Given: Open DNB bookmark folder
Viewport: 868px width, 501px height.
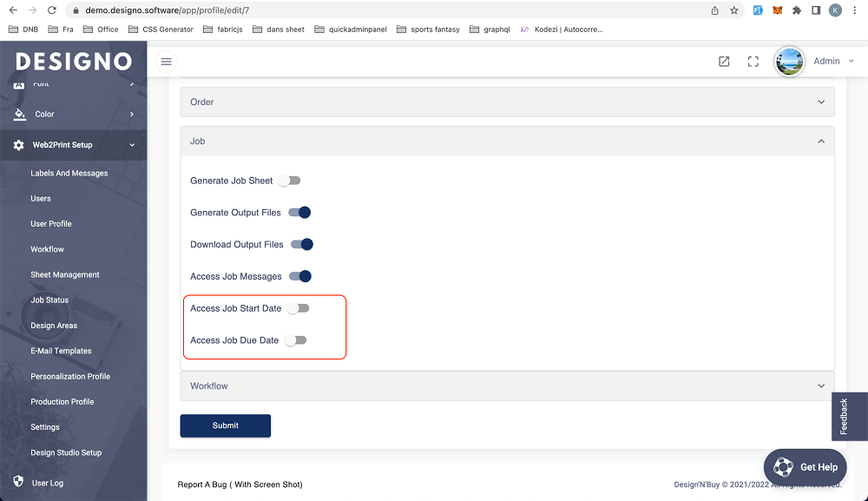Looking at the screenshot, I should [23, 30].
